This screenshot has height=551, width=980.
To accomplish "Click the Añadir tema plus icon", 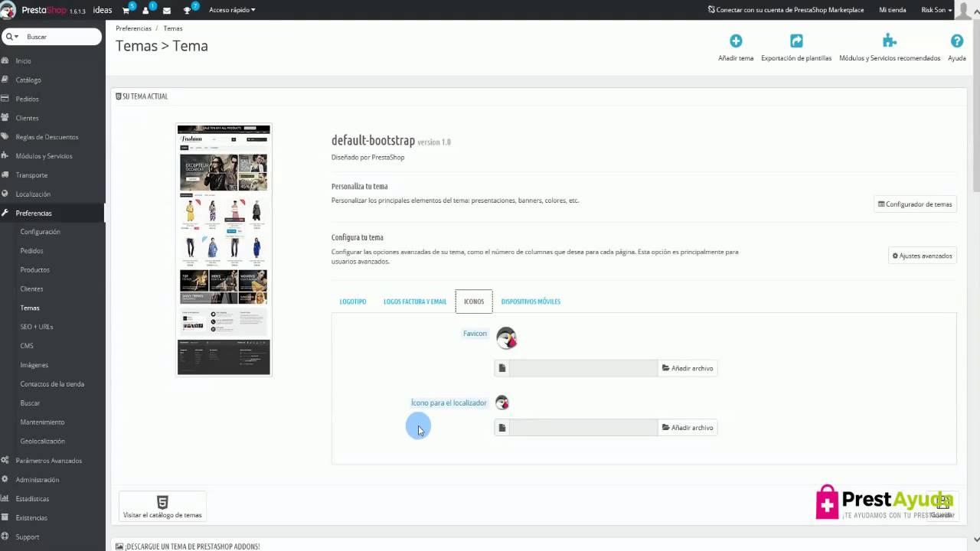I will 736,41.
